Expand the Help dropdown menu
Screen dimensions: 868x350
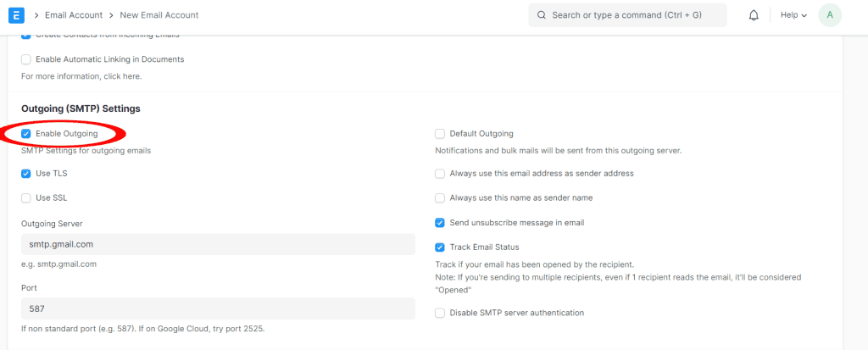pos(793,15)
